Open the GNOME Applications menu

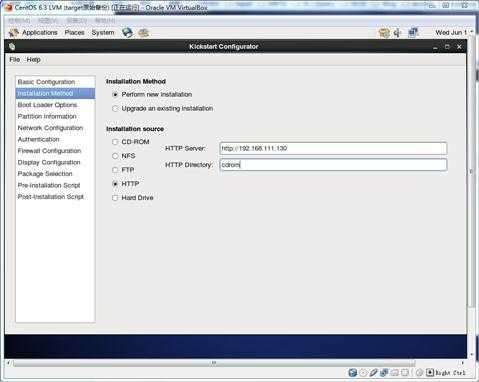coord(40,33)
